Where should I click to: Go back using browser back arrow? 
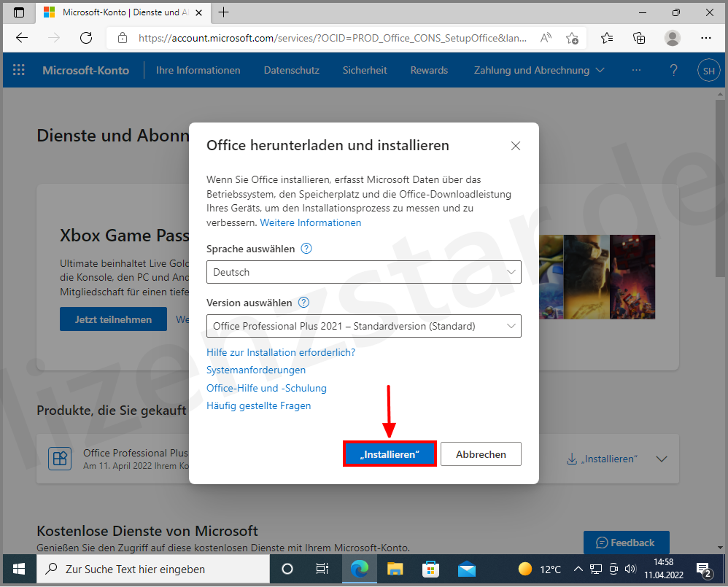[x=22, y=38]
